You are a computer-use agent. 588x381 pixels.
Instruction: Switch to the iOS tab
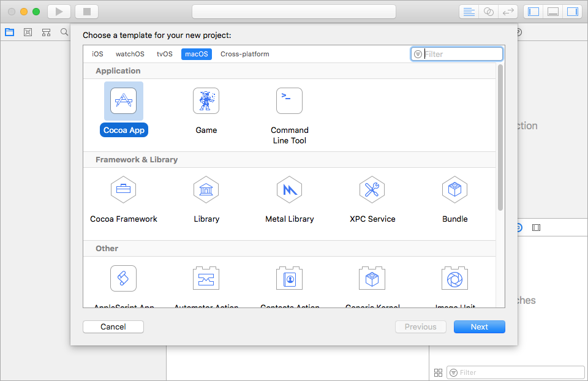[x=97, y=54]
